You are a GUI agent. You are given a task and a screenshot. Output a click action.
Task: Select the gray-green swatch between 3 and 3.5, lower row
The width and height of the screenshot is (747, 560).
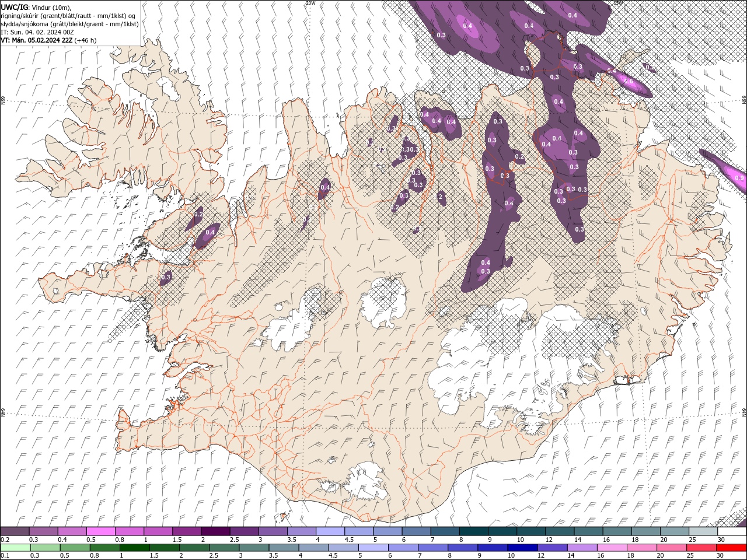pos(254,547)
